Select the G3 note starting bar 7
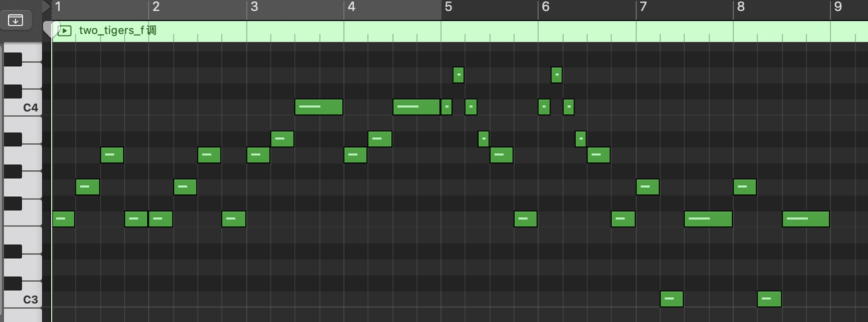Image resolution: width=868 pixels, height=322 pixels. [x=647, y=187]
